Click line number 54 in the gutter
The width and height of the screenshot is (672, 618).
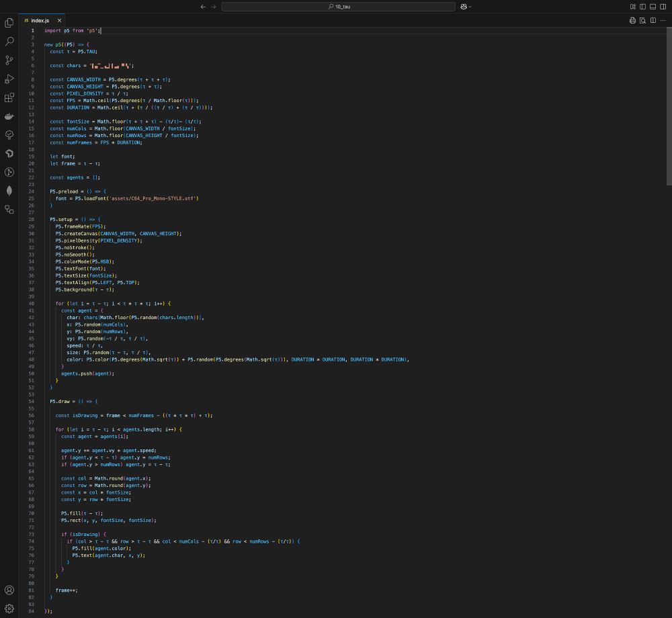pyautogui.click(x=32, y=401)
